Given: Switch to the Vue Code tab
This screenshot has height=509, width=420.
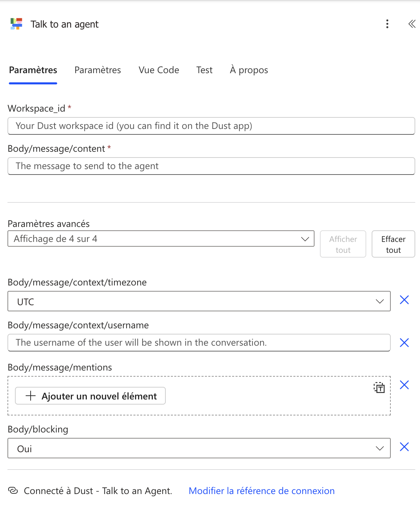Looking at the screenshot, I should [159, 70].
